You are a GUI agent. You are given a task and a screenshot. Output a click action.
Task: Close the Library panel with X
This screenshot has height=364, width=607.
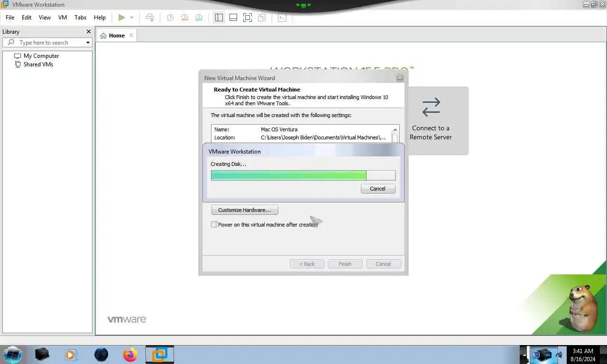click(88, 31)
